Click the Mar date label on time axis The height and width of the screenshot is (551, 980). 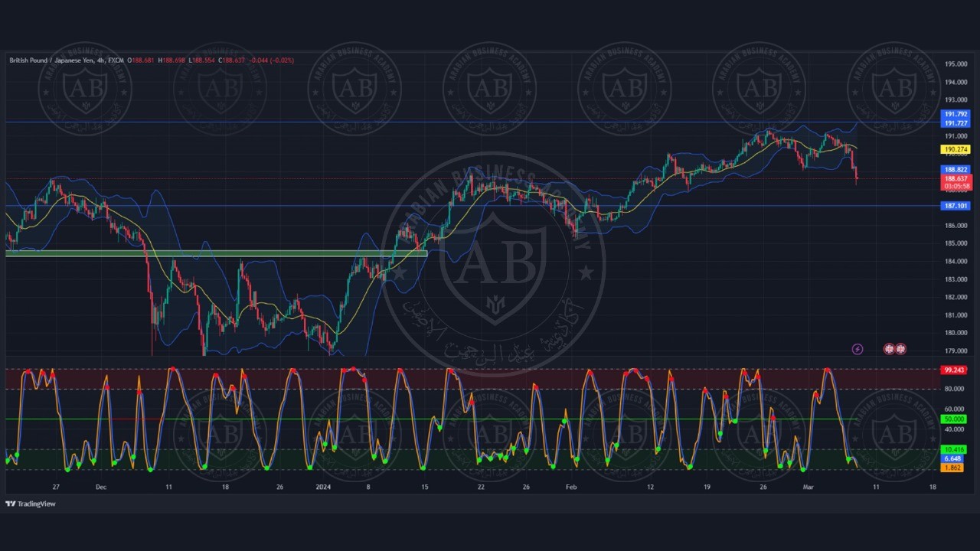click(x=808, y=487)
